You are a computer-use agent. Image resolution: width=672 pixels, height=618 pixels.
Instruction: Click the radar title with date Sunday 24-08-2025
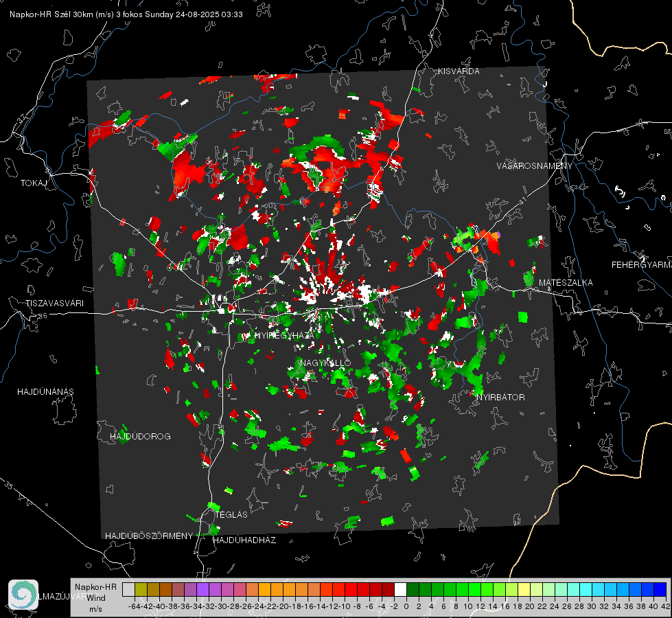pyautogui.click(x=126, y=14)
